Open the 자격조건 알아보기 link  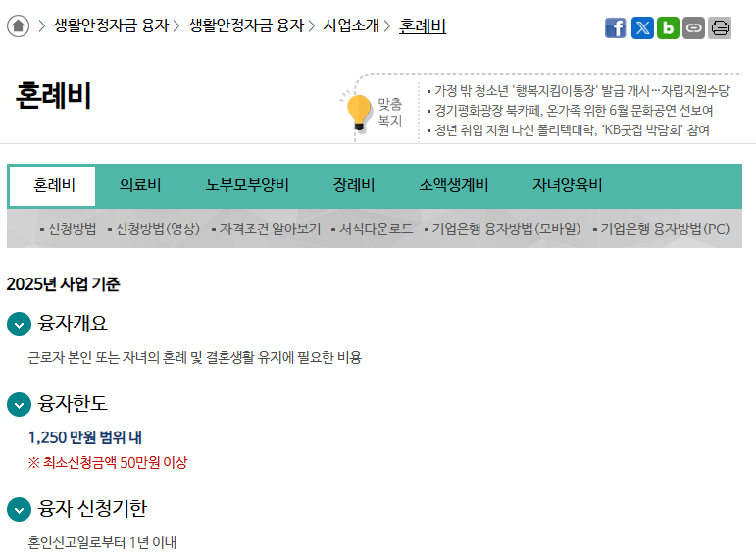270,229
